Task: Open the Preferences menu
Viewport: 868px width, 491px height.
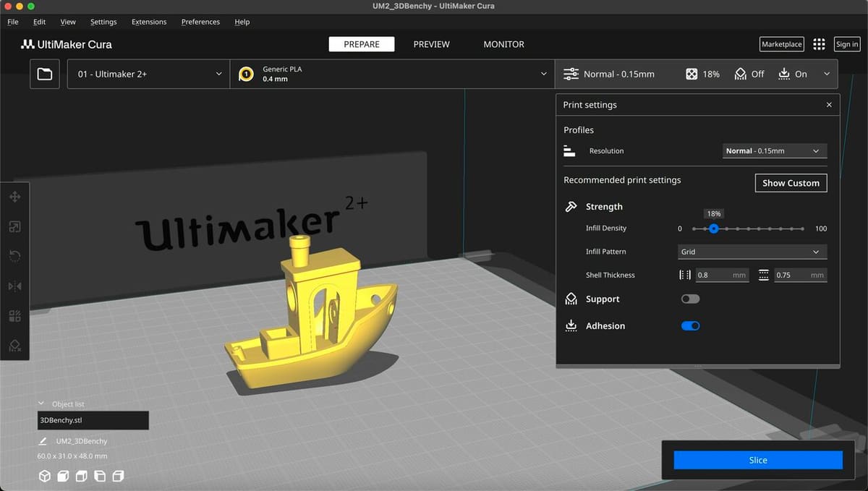Action: point(200,22)
